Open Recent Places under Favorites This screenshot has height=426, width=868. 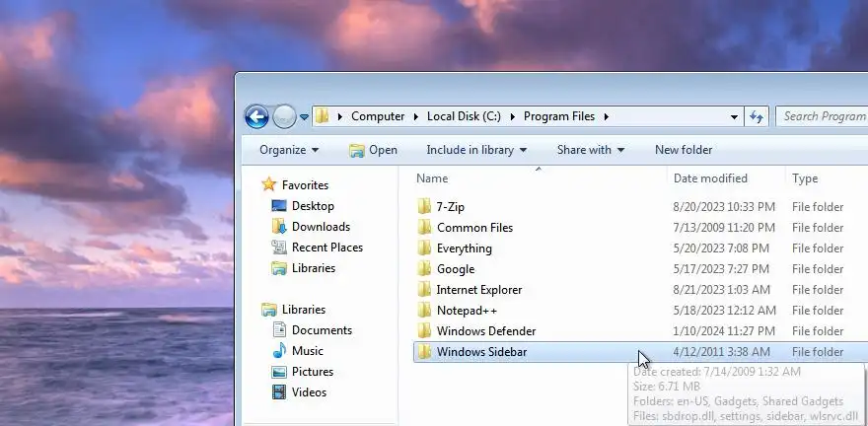pyautogui.click(x=327, y=248)
